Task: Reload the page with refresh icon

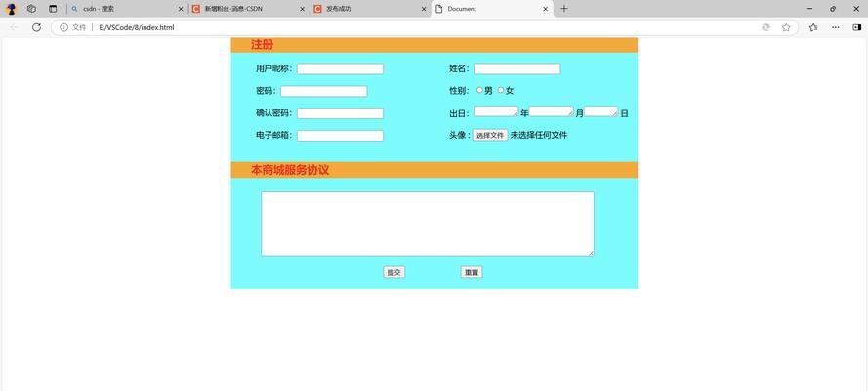Action: pyautogui.click(x=36, y=27)
